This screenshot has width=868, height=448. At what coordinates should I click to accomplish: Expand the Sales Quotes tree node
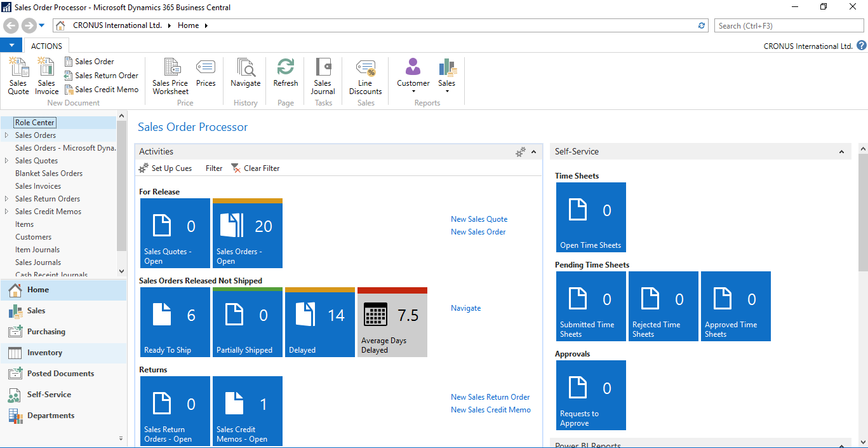click(x=6, y=161)
